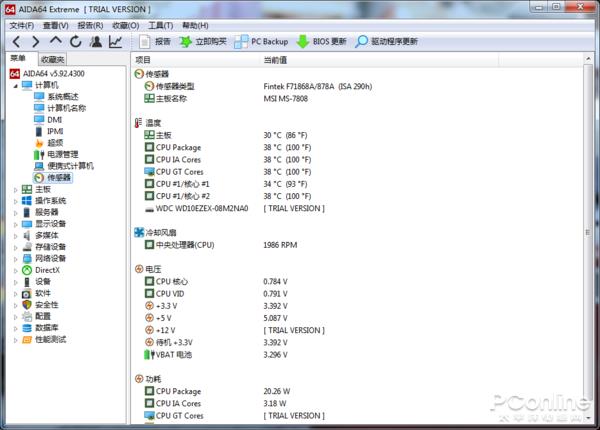This screenshot has width=600, height=430.
Task: Expand the DirectX tree node
Action: pyautogui.click(x=16, y=270)
